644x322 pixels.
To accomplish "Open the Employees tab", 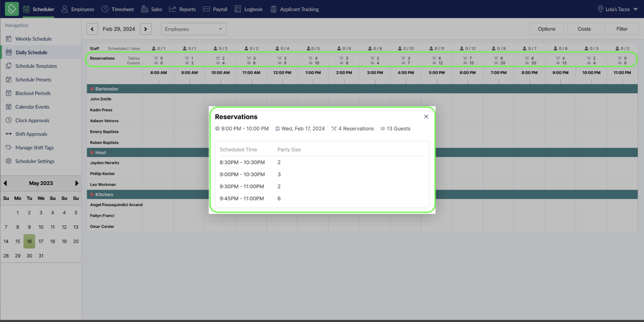I will coord(78,9).
